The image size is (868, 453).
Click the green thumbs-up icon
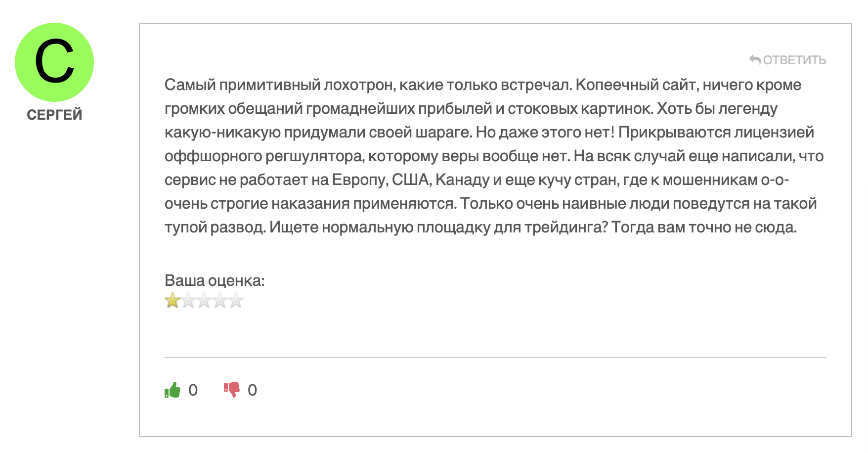(173, 390)
